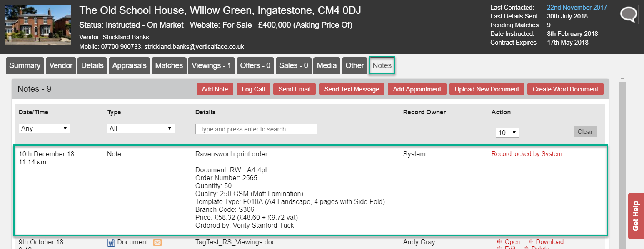
Task: Click the orange envelope icon in Document row
Action: point(157,242)
